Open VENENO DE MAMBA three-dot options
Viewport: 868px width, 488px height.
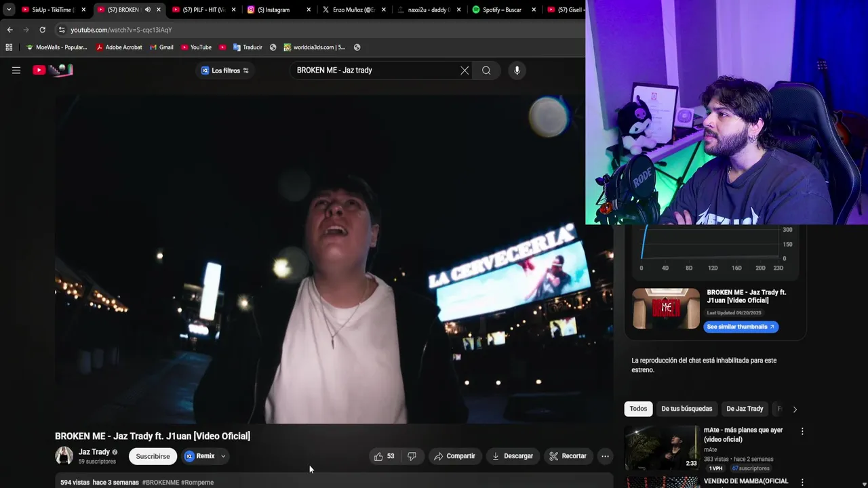click(x=802, y=483)
